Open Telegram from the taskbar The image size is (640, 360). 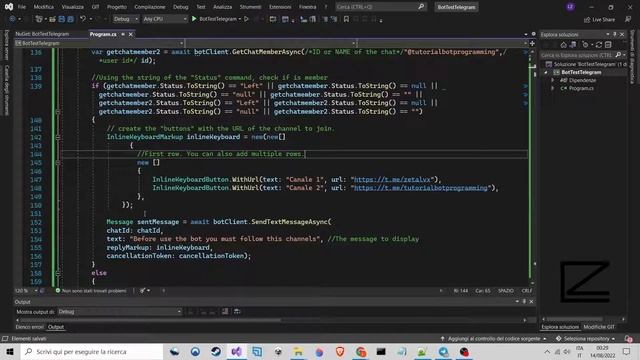(443, 351)
